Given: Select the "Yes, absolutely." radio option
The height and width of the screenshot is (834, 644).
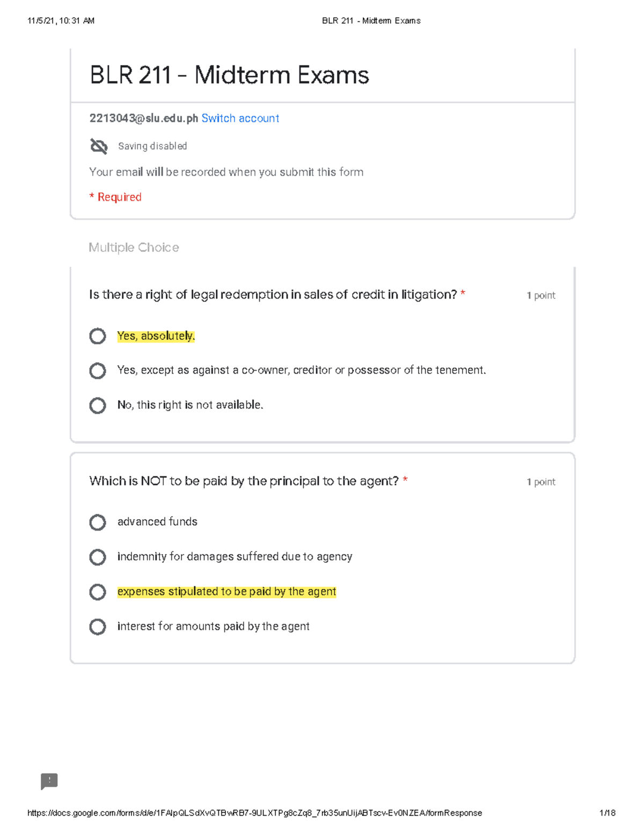Looking at the screenshot, I should tap(98, 336).
